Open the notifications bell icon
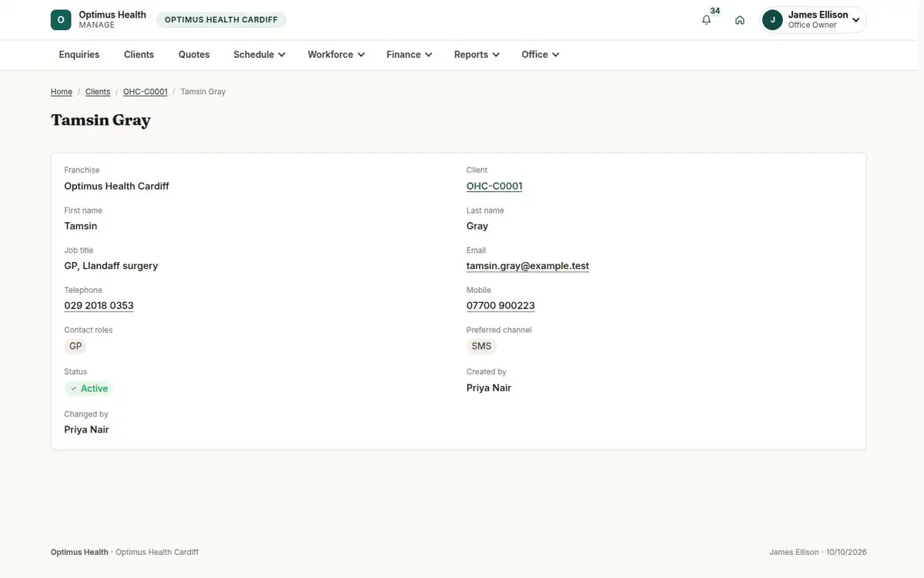The height and width of the screenshot is (578, 924). click(x=706, y=20)
